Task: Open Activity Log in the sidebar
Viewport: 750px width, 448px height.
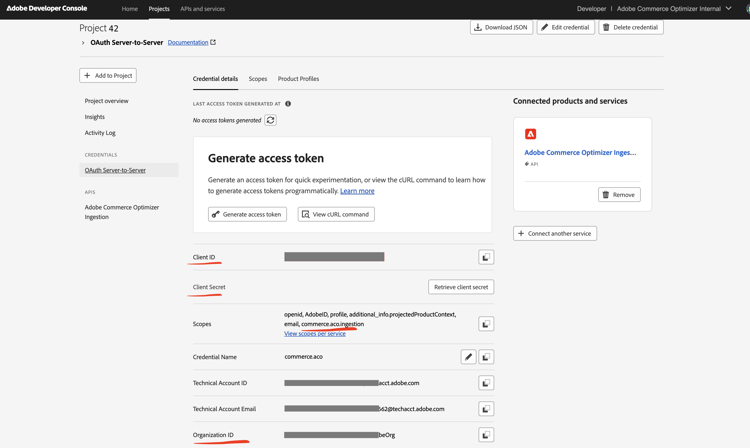Action: (100, 133)
